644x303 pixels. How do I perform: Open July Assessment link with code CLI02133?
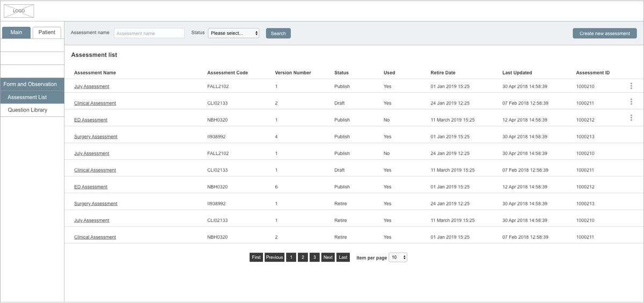(x=92, y=220)
